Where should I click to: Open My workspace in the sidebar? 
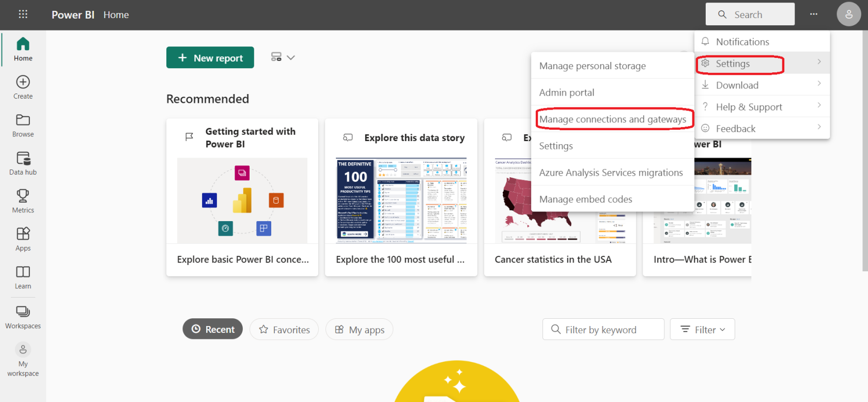[x=23, y=360]
